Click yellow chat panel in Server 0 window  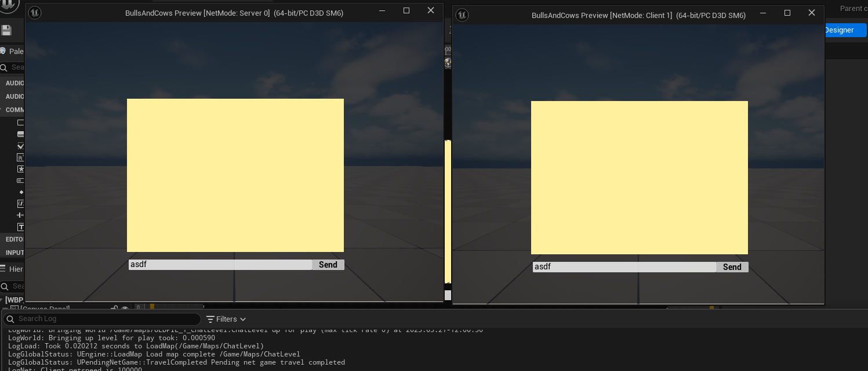coord(235,175)
